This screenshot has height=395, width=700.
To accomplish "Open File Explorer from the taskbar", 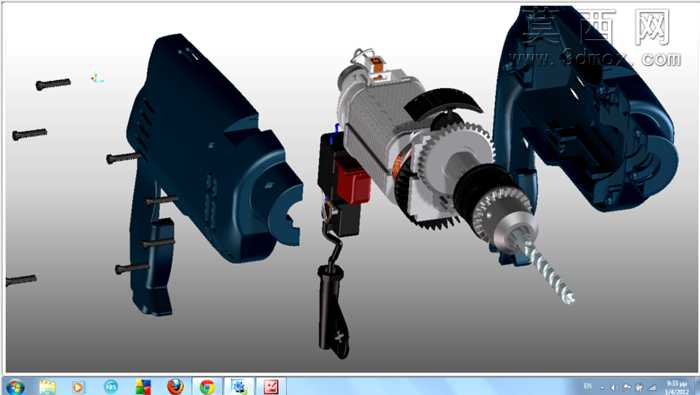I will [47, 387].
